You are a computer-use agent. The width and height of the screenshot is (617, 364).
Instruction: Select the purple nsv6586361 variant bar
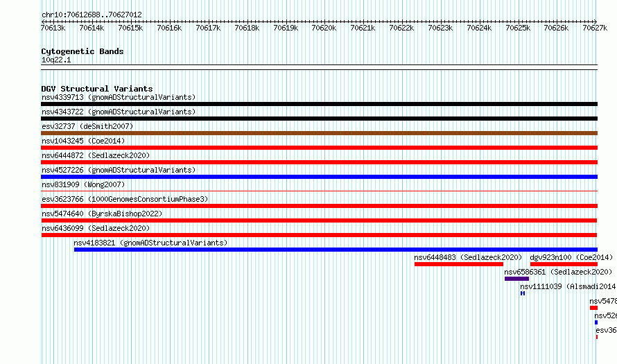[516, 279]
